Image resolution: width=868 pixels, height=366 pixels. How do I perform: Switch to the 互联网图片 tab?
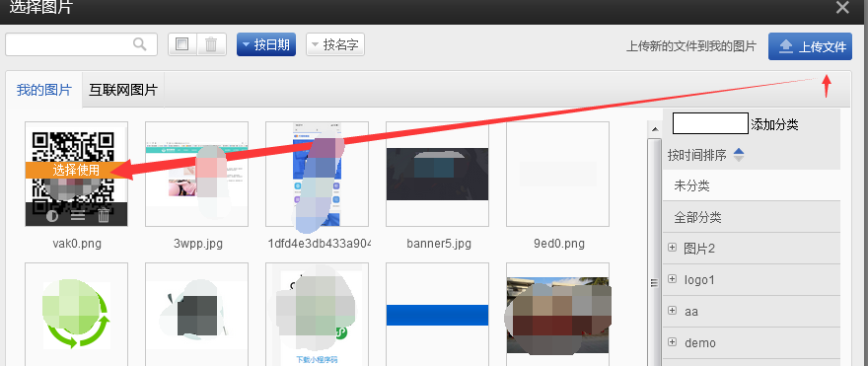(x=123, y=90)
